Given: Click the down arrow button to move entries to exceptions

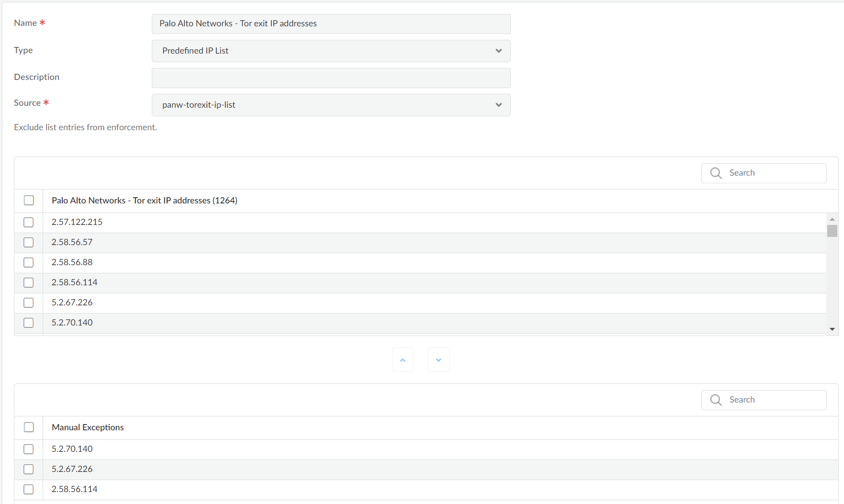Looking at the screenshot, I should [x=439, y=360].
